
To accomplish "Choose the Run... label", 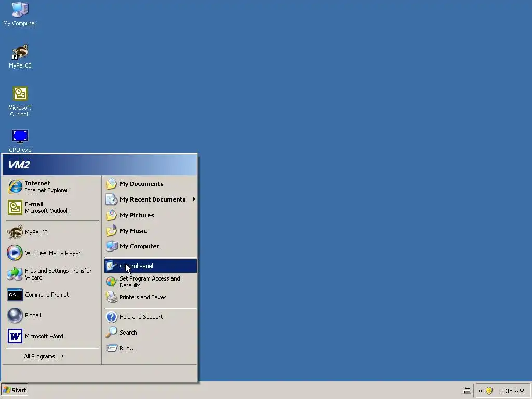I will pos(127,348).
